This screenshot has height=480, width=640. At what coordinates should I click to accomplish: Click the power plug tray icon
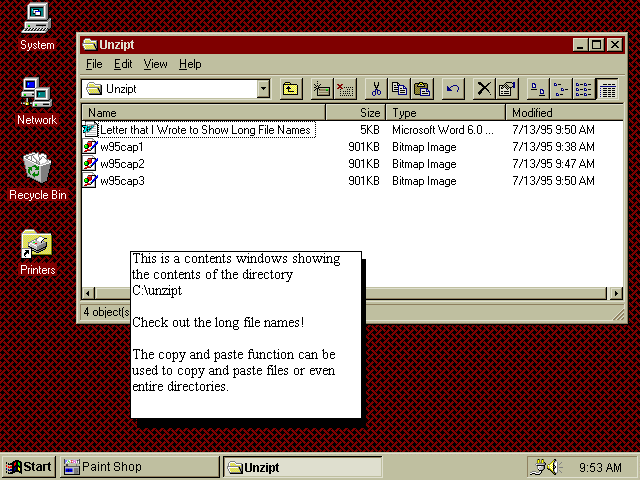[x=538, y=467]
